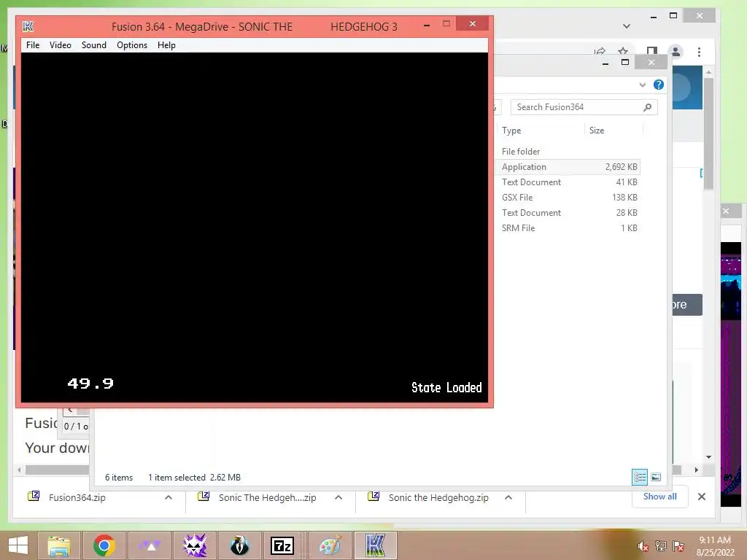Dismiss the Chrome downloads bar
The width and height of the screenshot is (747, 560).
701,497
